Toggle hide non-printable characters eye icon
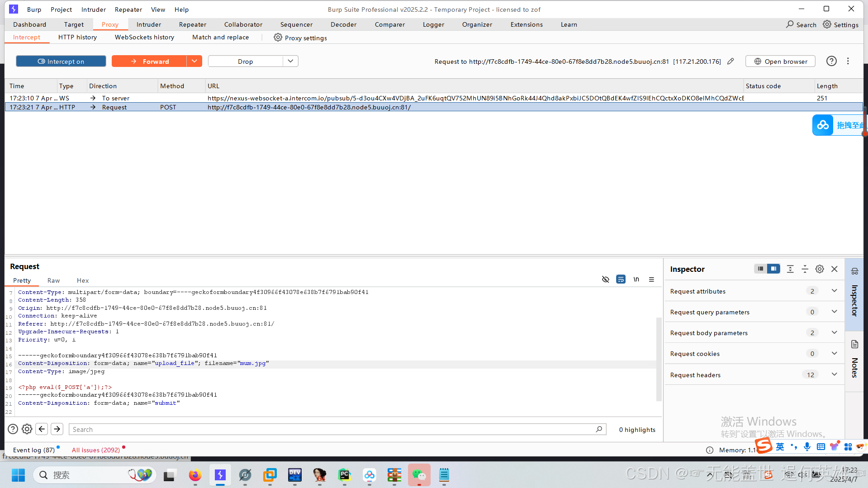 [606, 280]
